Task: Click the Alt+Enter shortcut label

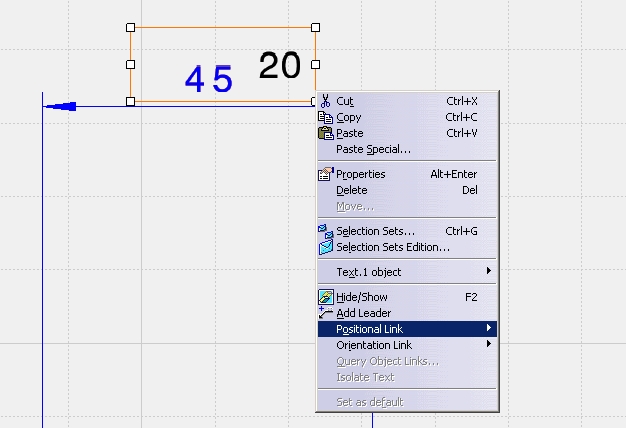Action: pyautogui.click(x=454, y=174)
